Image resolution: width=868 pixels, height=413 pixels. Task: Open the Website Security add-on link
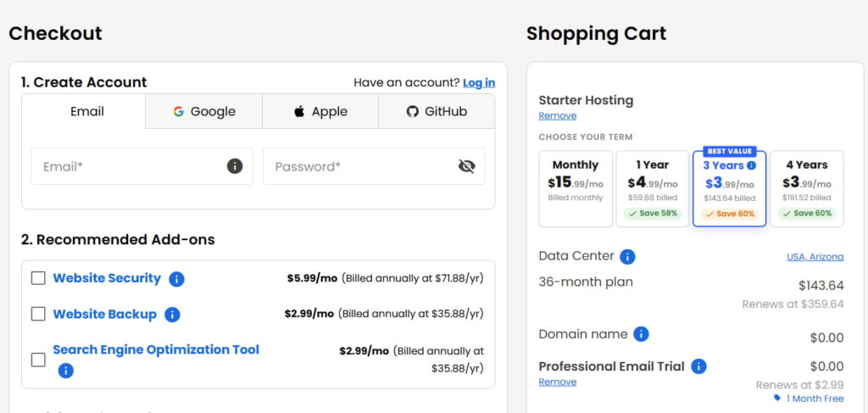107,278
